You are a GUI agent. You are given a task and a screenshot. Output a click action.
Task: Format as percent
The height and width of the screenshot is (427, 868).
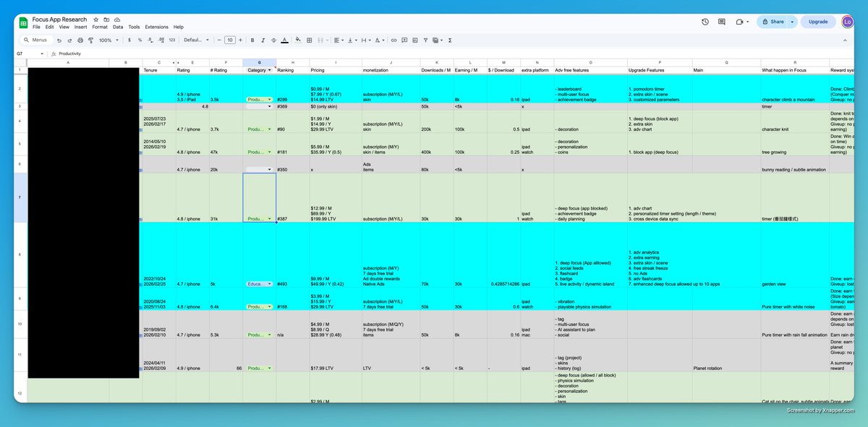click(x=140, y=40)
